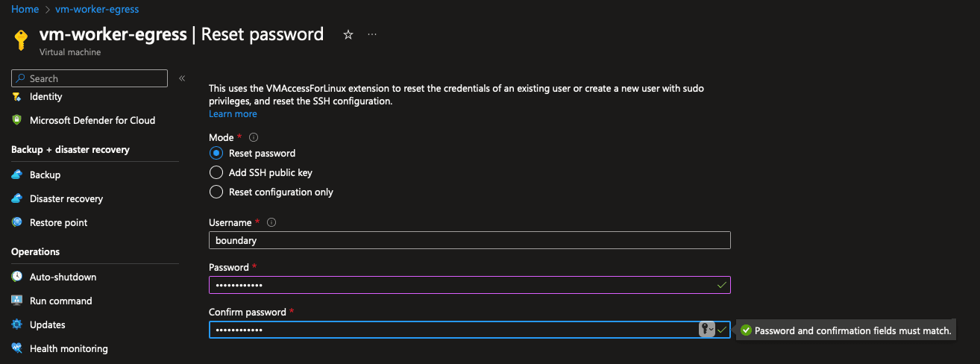Screen dimensions: 980x364
Task: Open the Learn more link
Action: point(233,114)
